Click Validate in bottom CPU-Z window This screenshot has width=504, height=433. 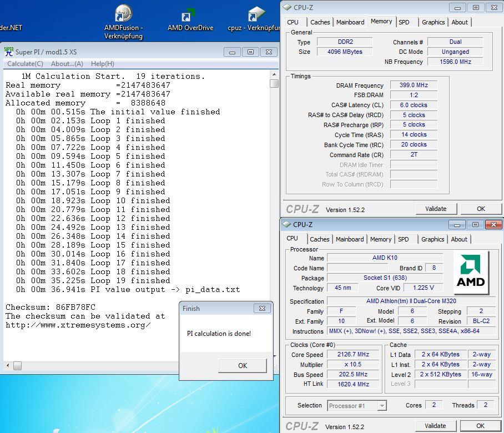(x=435, y=426)
